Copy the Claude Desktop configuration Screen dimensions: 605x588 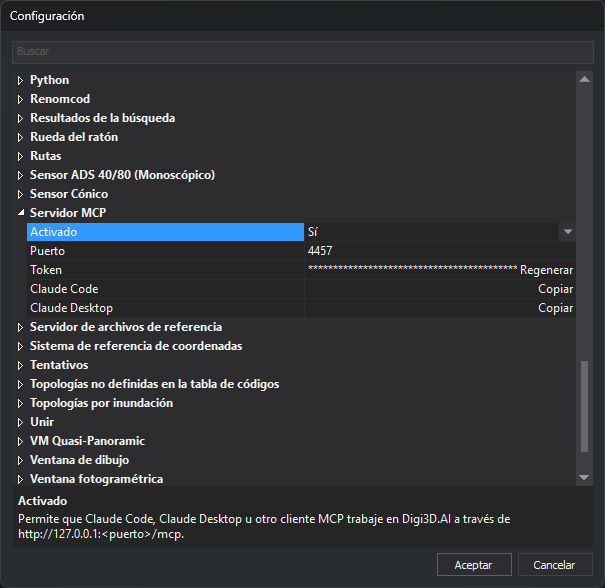click(x=556, y=308)
